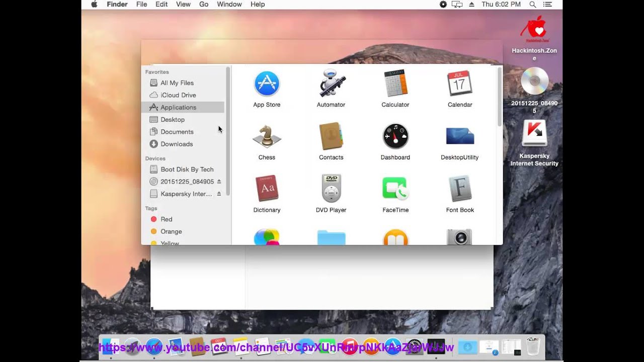Image resolution: width=644 pixels, height=362 pixels.
Task: Select Calendar in the Finder window
Action: click(460, 83)
